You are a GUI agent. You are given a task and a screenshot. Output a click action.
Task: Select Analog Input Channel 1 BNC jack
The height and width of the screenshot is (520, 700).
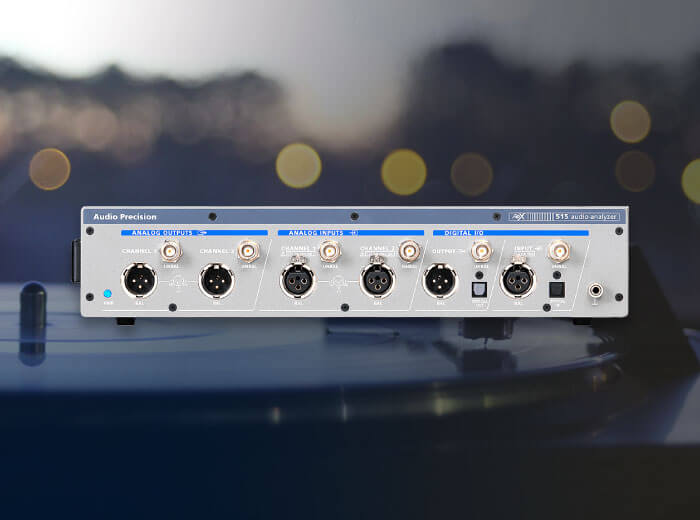coord(328,252)
